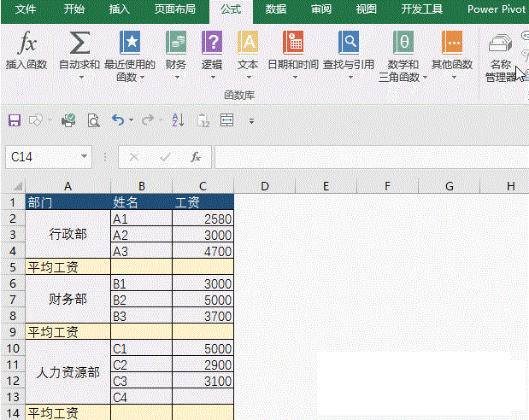529x420 pixels.
Task: Click the fx insert function button in formula bar
Action: [x=196, y=157]
